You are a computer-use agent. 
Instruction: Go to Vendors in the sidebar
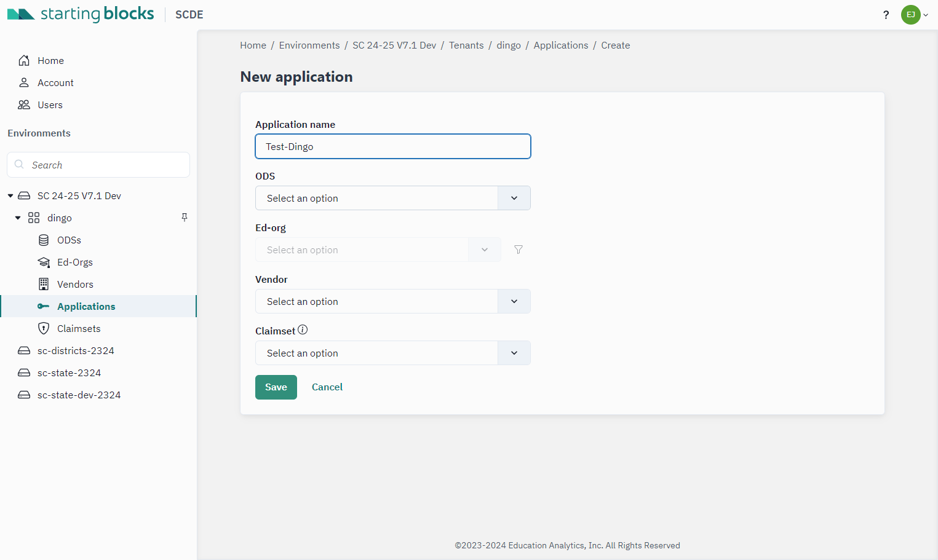coord(75,284)
